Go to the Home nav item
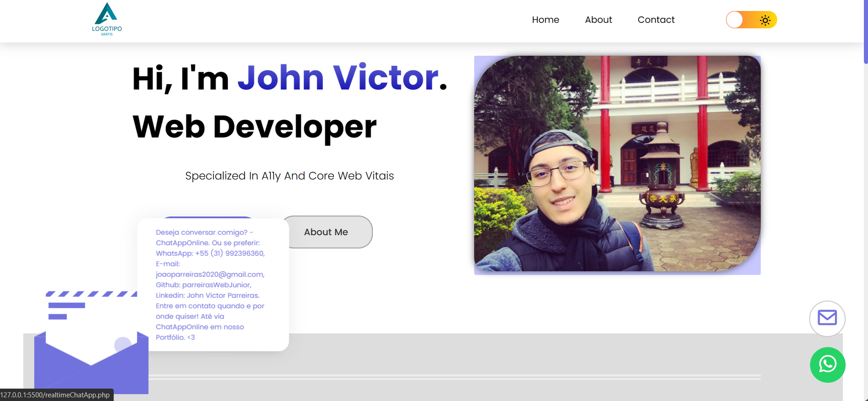The width and height of the screenshot is (868, 401). (545, 20)
